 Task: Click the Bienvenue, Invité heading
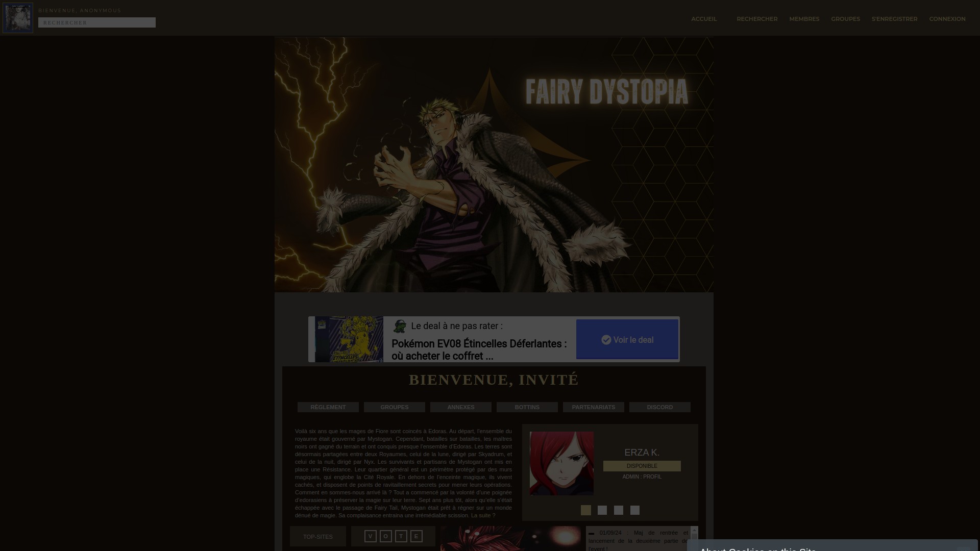click(494, 380)
